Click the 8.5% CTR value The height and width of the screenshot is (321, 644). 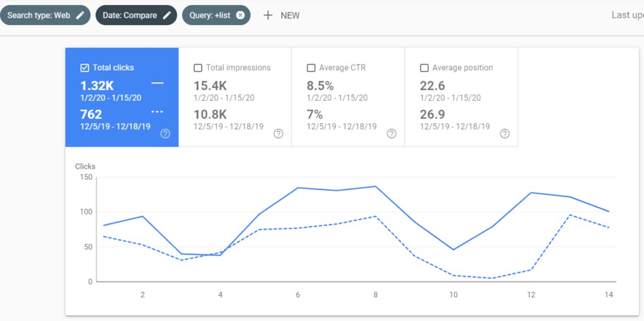(x=320, y=86)
